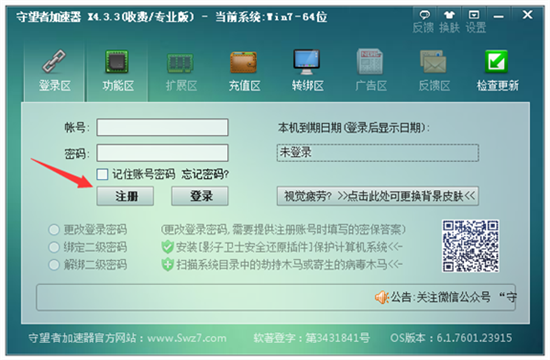This screenshot has height=360, width=550.
Task: Click the 检查更新 green check icon
Action: tap(496, 61)
